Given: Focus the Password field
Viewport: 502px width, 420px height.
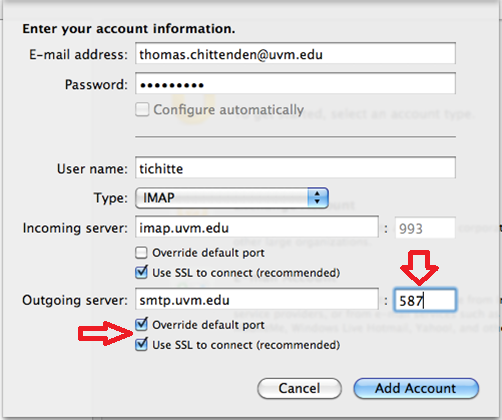Looking at the screenshot, I should click(295, 84).
